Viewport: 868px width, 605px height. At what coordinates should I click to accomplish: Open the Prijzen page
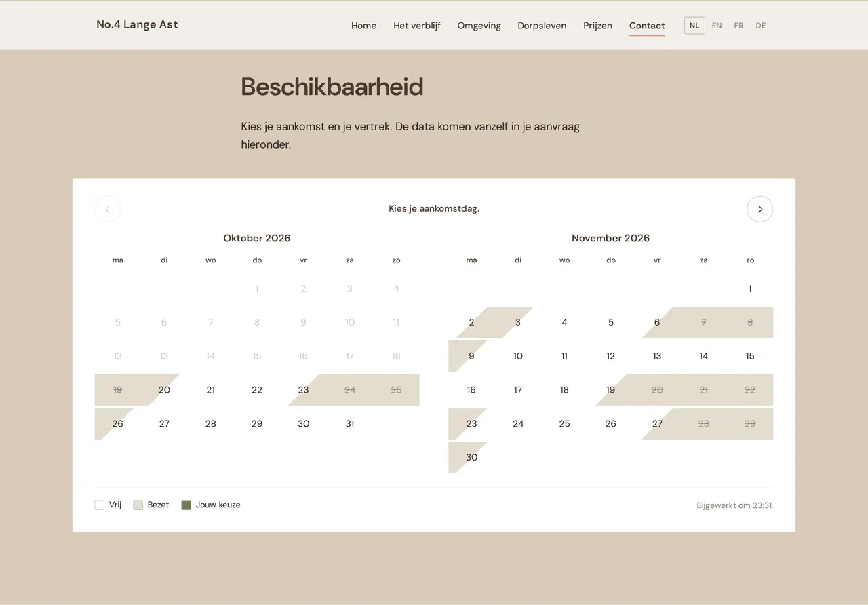[597, 26]
